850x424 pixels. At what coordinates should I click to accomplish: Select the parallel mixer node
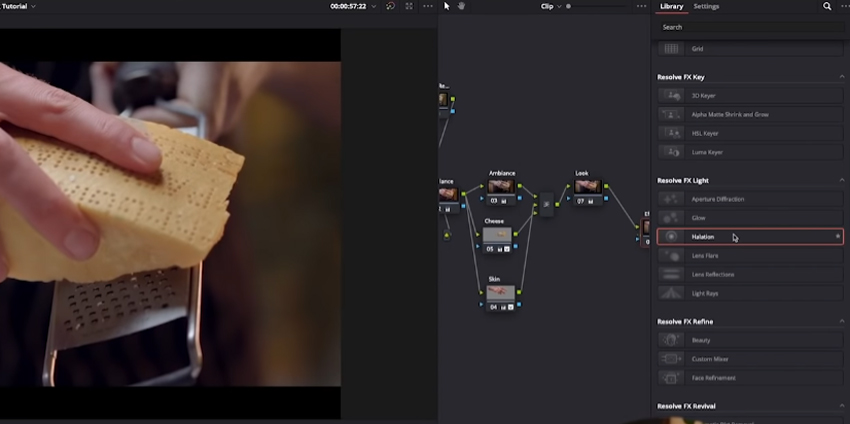[547, 205]
